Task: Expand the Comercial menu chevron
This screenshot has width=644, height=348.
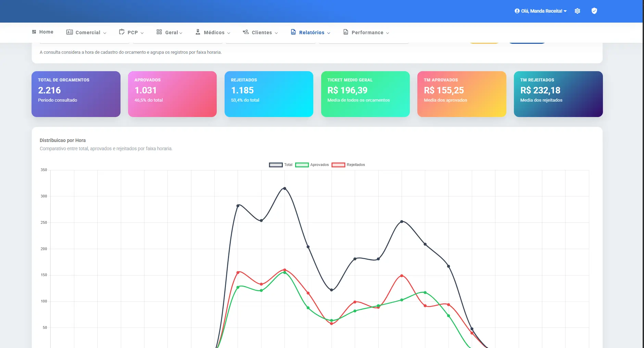Action: (105, 33)
